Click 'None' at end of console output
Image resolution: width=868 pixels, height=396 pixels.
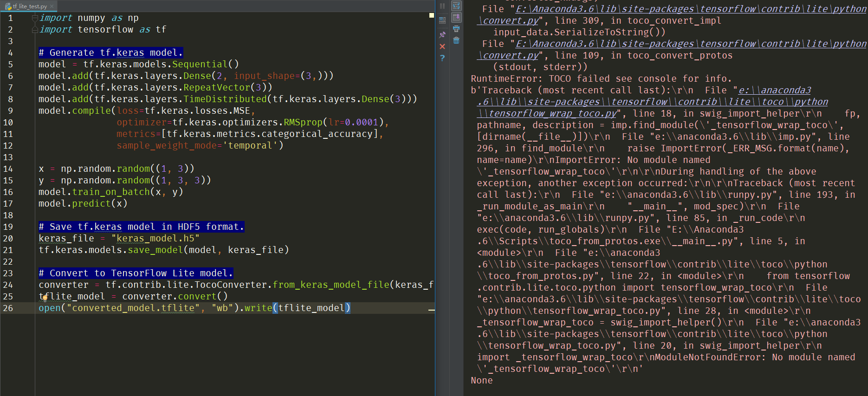click(482, 380)
